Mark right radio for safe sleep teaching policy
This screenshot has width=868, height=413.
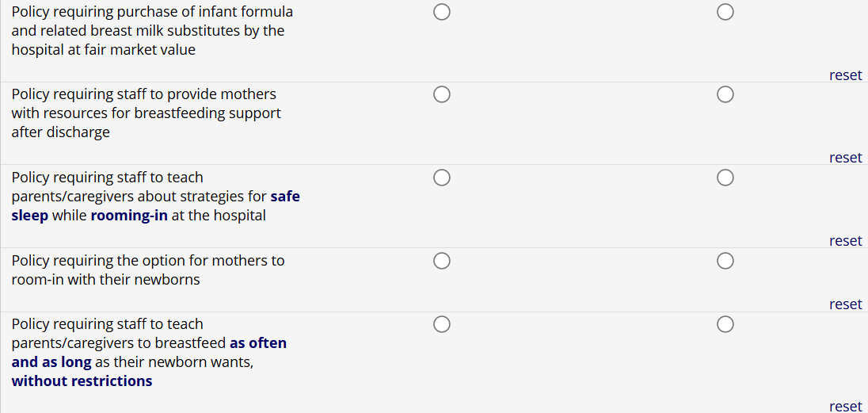pyautogui.click(x=725, y=178)
